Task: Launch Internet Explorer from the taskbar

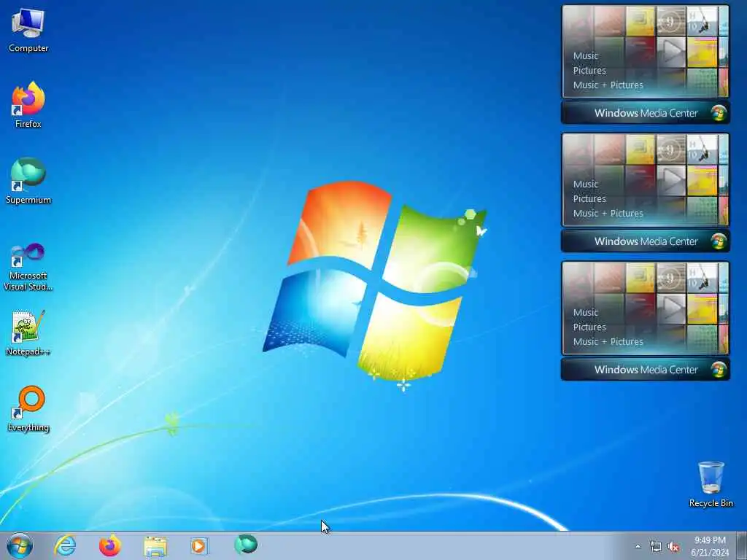Action: coord(65,545)
